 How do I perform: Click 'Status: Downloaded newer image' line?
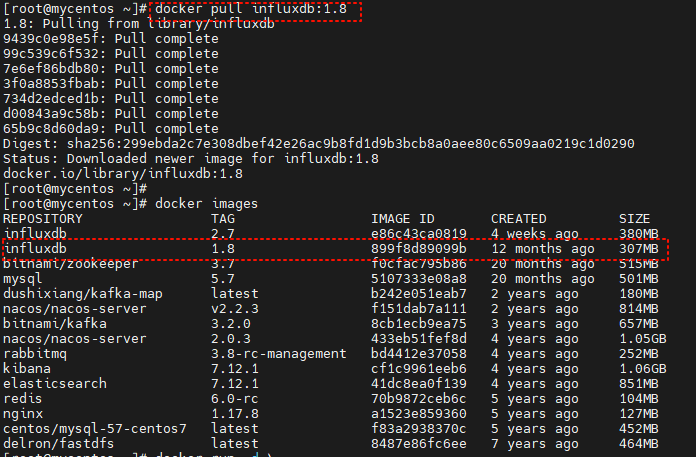(191, 159)
